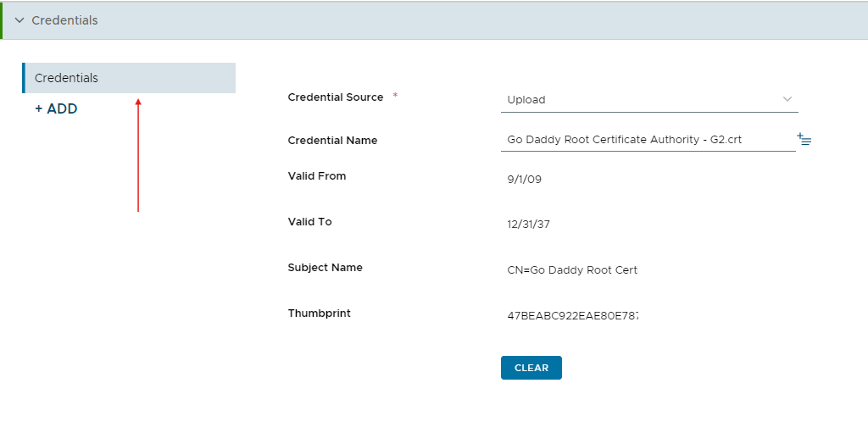
Task: Collapse the Credentials section header chevron
Action: pyautogui.click(x=19, y=20)
